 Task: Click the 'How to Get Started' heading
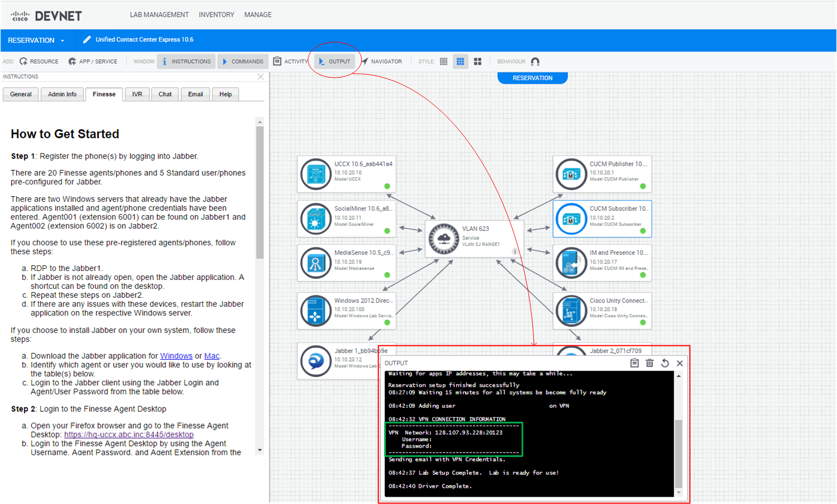(65, 134)
